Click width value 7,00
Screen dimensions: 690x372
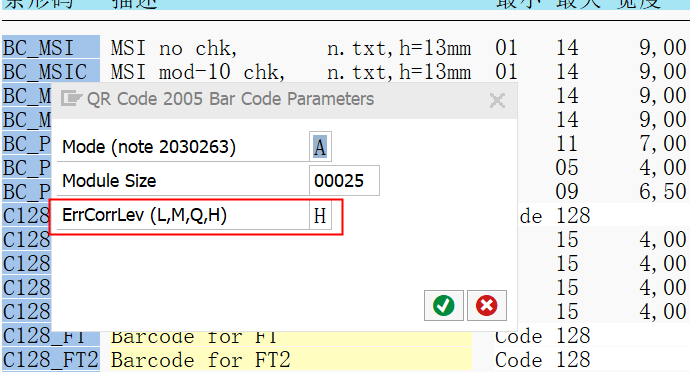[x=662, y=144]
